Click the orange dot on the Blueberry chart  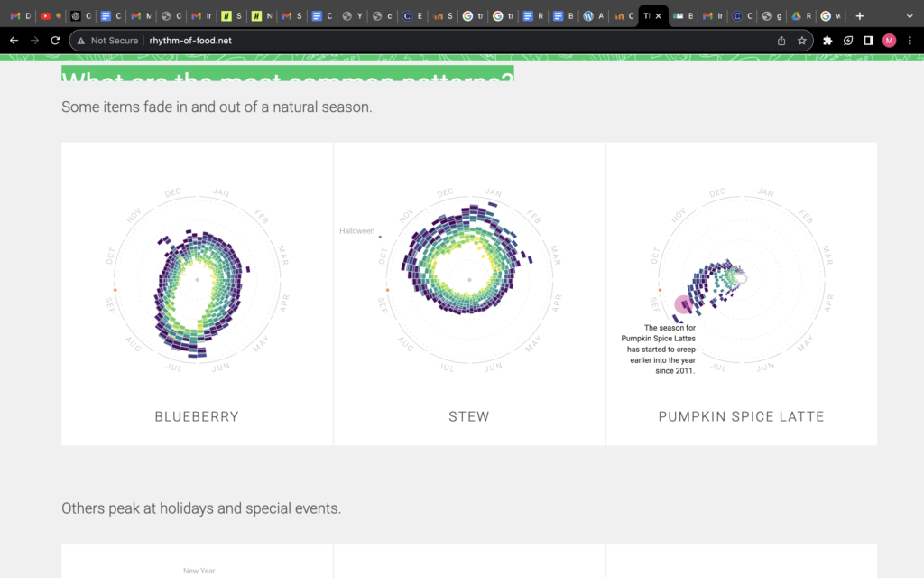(115, 290)
